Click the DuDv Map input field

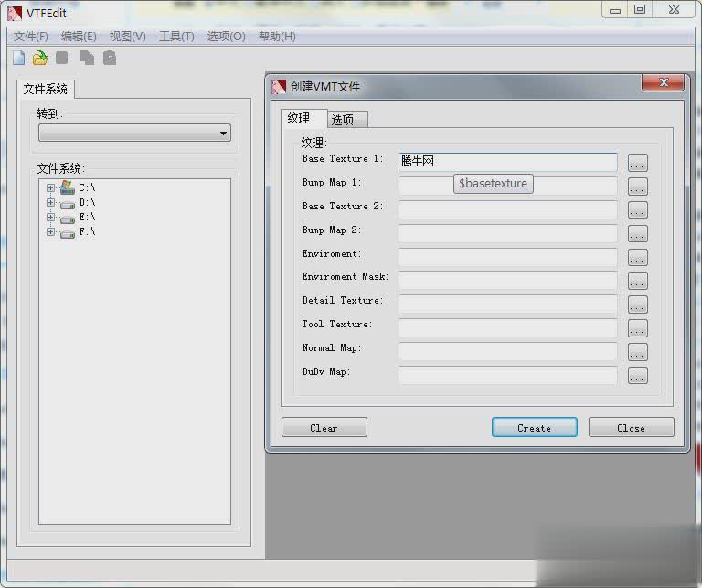(507, 376)
